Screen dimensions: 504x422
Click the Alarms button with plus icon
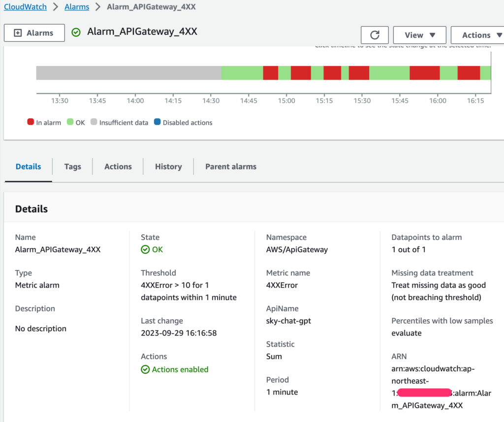34,33
